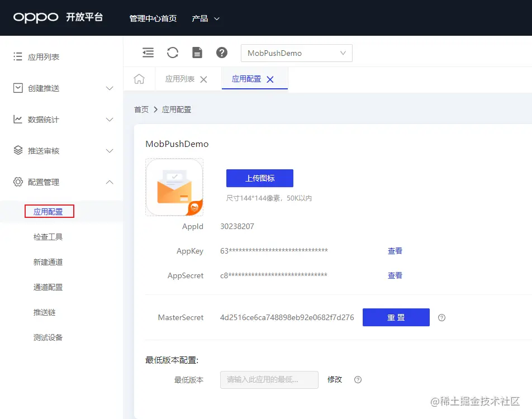Refresh the page with the reload icon
Screen dimensions: 532x419
172,53
